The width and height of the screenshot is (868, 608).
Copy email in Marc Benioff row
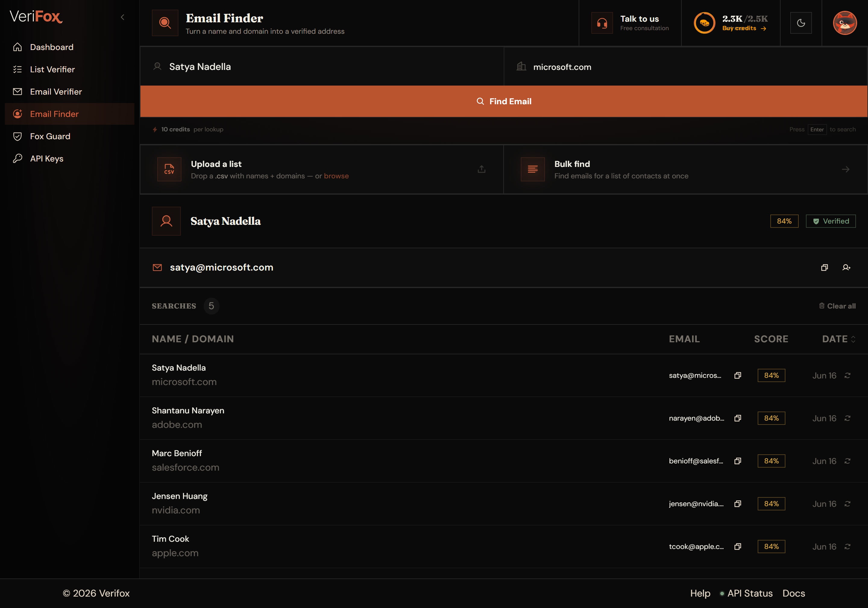pyautogui.click(x=737, y=461)
